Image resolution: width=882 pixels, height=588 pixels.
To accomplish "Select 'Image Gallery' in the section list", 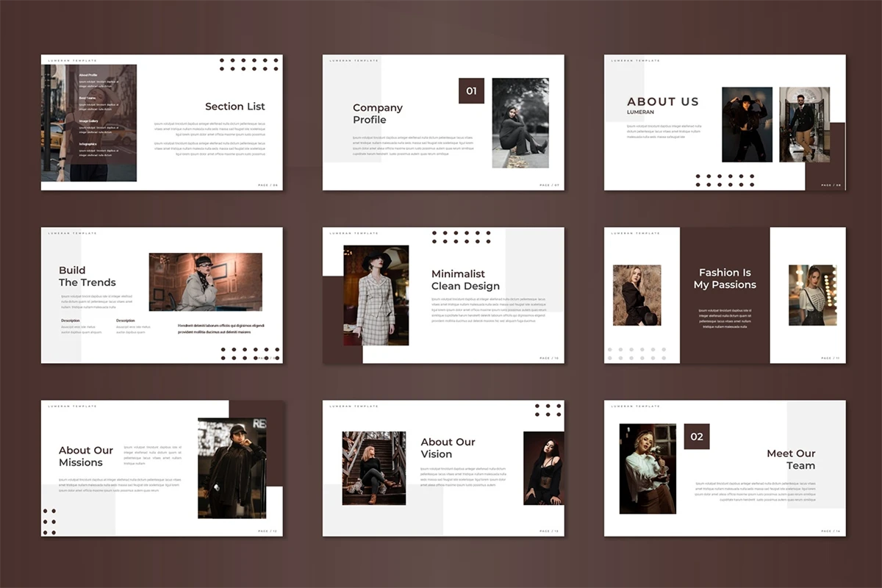I will pyautogui.click(x=89, y=121).
